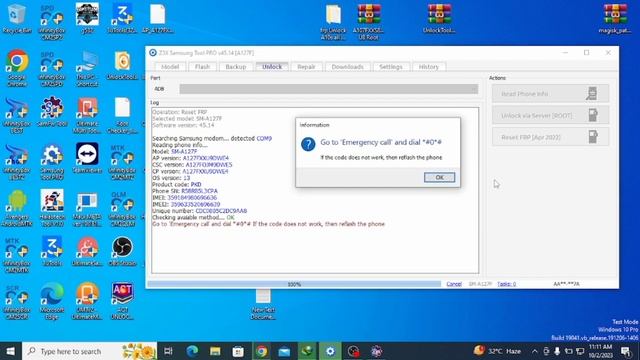The image size is (640, 360).
Task: Click the Checking available method OK line
Action: click(x=193, y=218)
